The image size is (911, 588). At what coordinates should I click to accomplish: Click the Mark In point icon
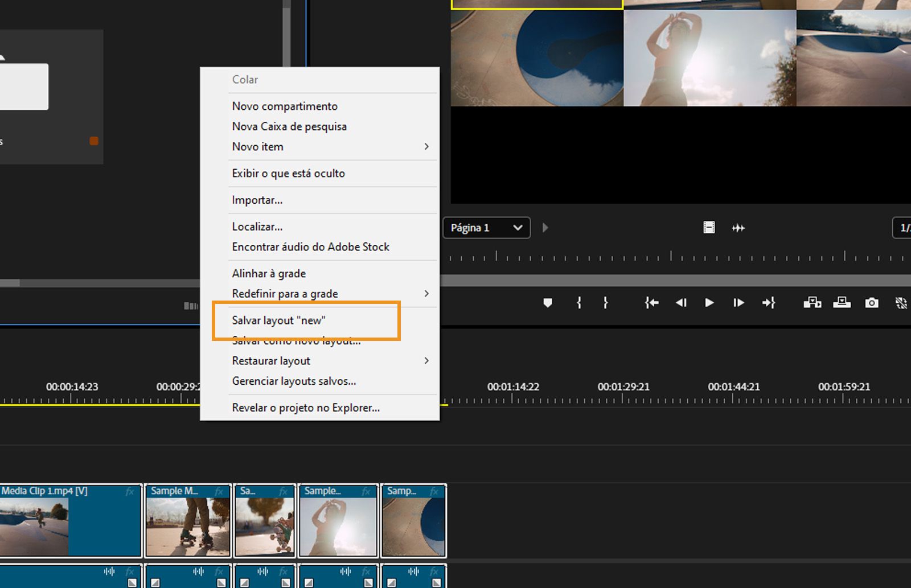(x=578, y=303)
